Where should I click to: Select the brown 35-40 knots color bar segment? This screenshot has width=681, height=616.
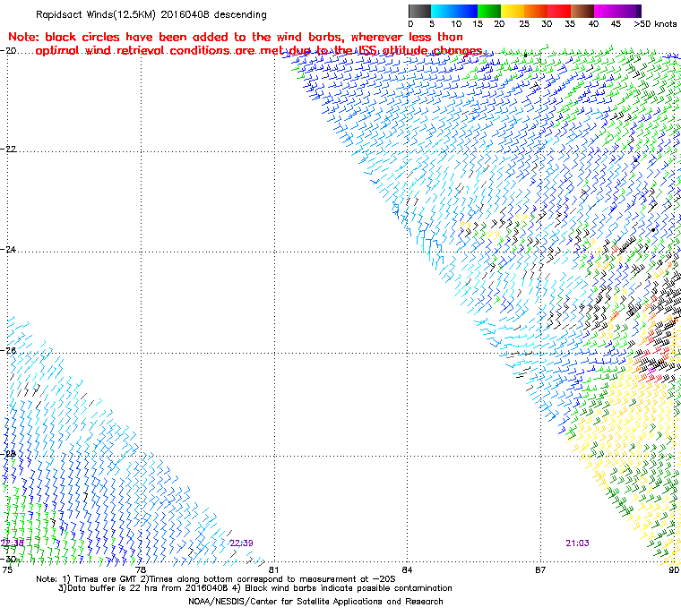click(x=582, y=11)
